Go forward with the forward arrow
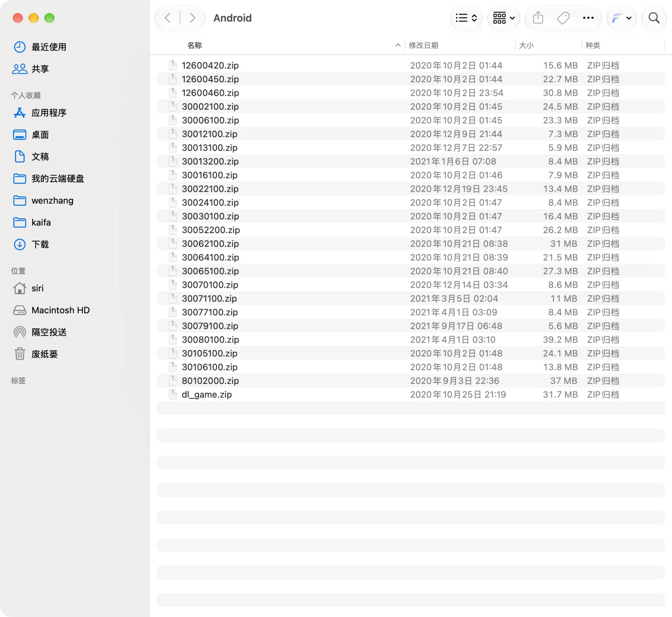Viewport: 672px width, 617px height. pos(192,18)
